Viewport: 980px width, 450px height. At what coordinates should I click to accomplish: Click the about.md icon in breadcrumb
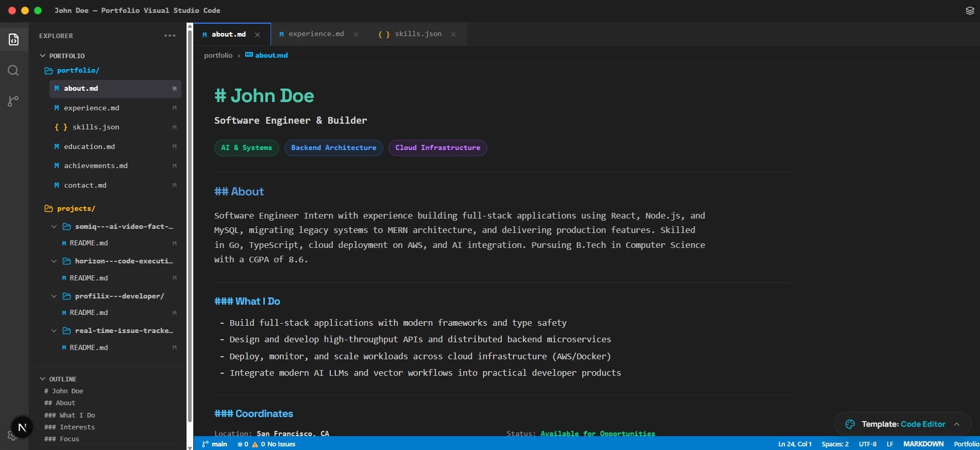(249, 55)
